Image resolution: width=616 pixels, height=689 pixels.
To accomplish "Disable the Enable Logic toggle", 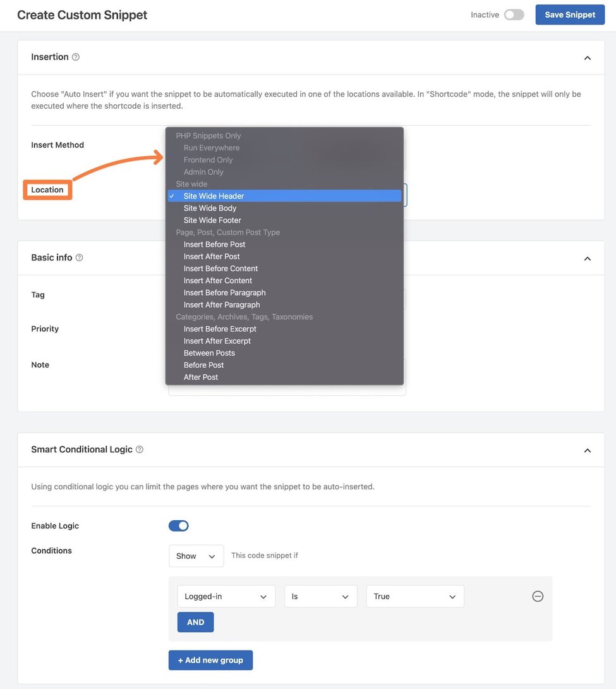I will (x=179, y=525).
